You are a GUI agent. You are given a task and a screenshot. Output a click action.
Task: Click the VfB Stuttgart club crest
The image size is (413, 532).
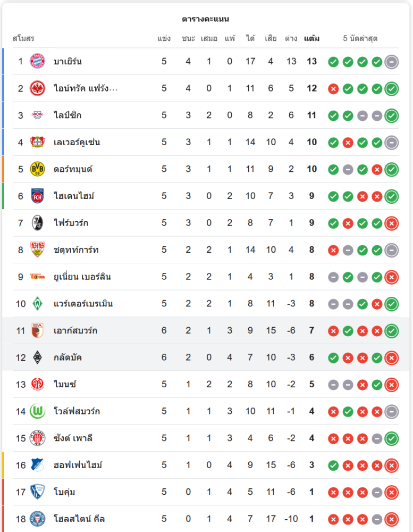tap(37, 250)
